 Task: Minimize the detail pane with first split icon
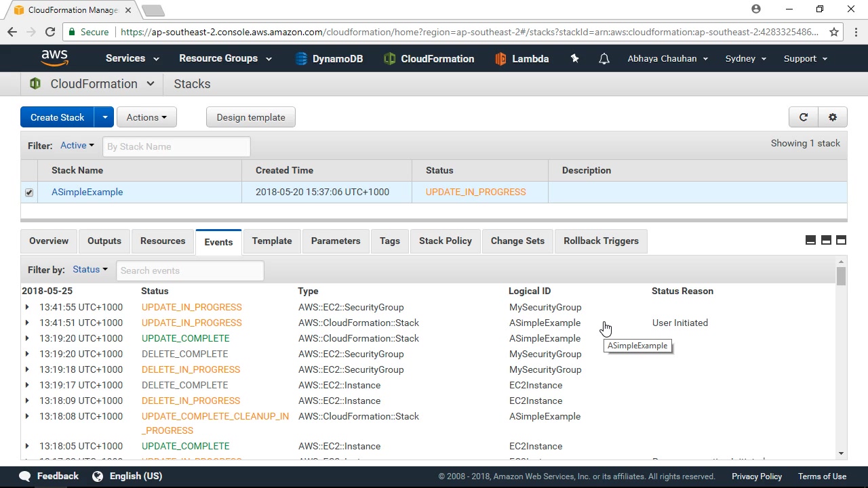click(810, 240)
